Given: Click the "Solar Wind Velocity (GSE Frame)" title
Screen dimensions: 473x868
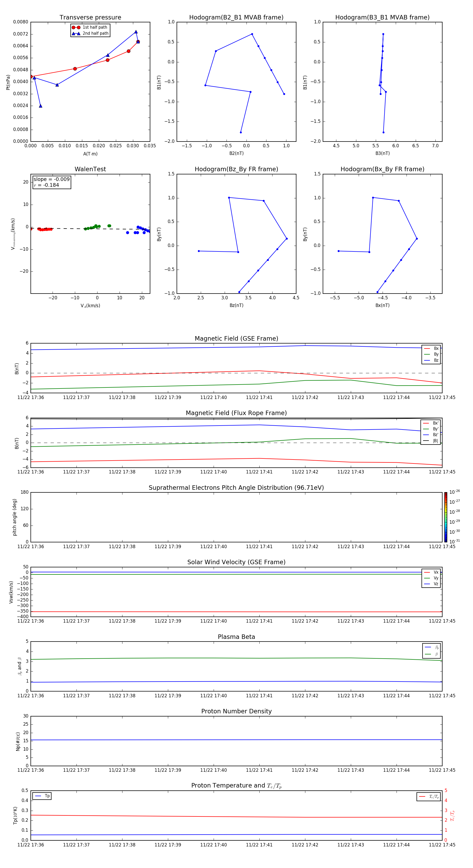Looking at the screenshot, I should click(x=236, y=562).
